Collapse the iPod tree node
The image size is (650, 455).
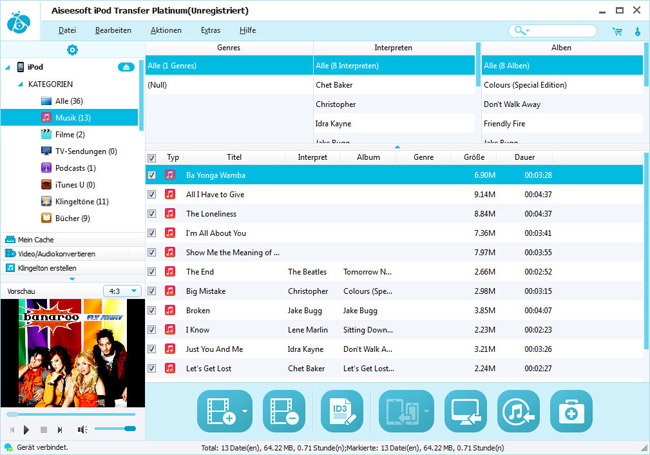[x=8, y=68]
